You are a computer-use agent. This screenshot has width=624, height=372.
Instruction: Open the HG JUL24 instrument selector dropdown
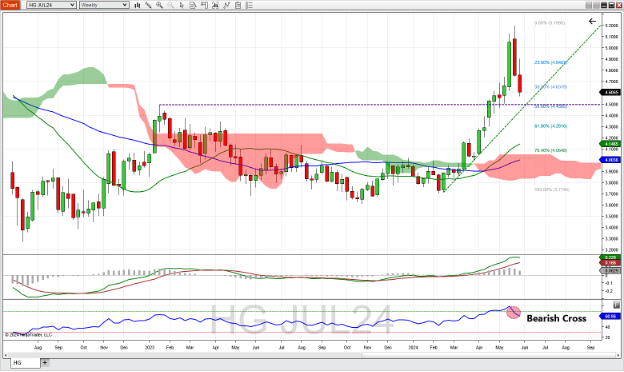[x=51, y=5]
